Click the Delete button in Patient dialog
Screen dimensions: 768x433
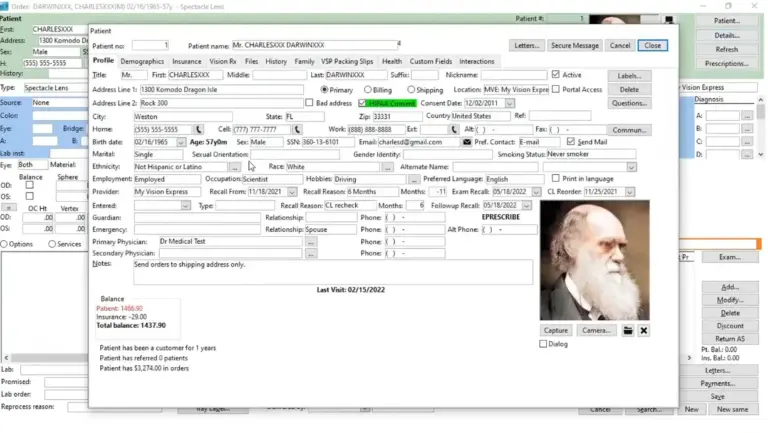(629, 90)
